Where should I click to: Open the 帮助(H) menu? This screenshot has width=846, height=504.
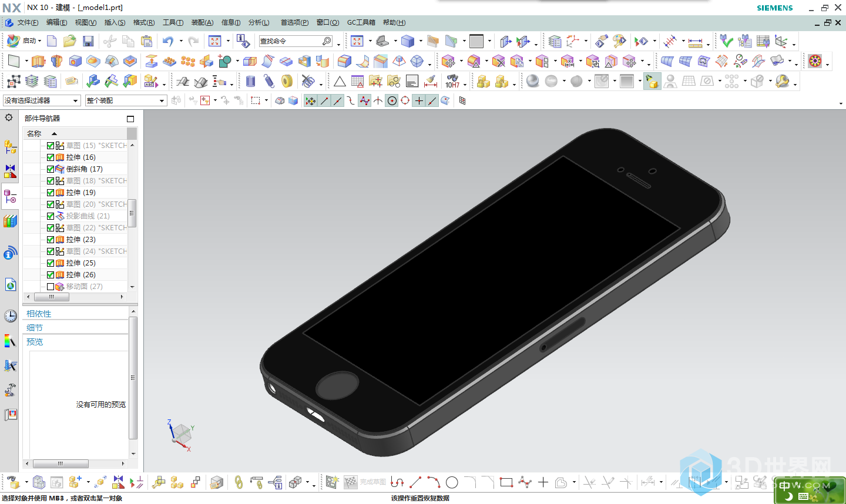pyautogui.click(x=394, y=22)
